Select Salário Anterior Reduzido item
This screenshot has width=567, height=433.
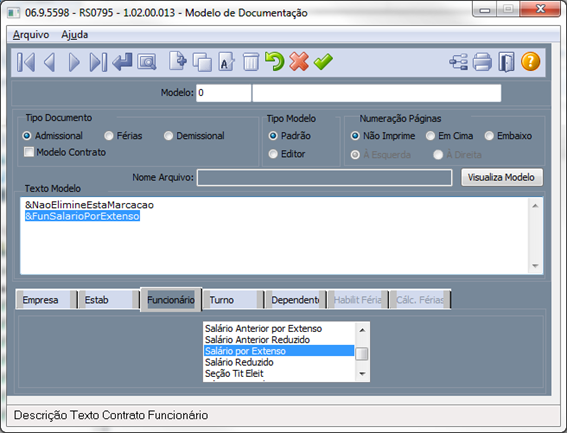coord(279,340)
